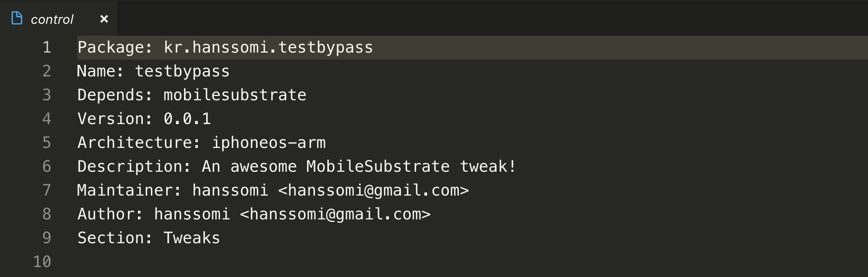Image resolution: width=868 pixels, height=277 pixels.
Task: Select the control tab title
Action: 52,19
